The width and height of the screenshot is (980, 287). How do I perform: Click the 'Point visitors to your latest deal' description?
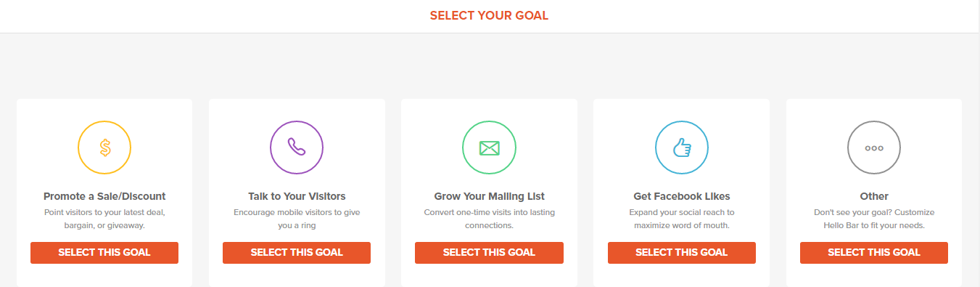(104, 219)
